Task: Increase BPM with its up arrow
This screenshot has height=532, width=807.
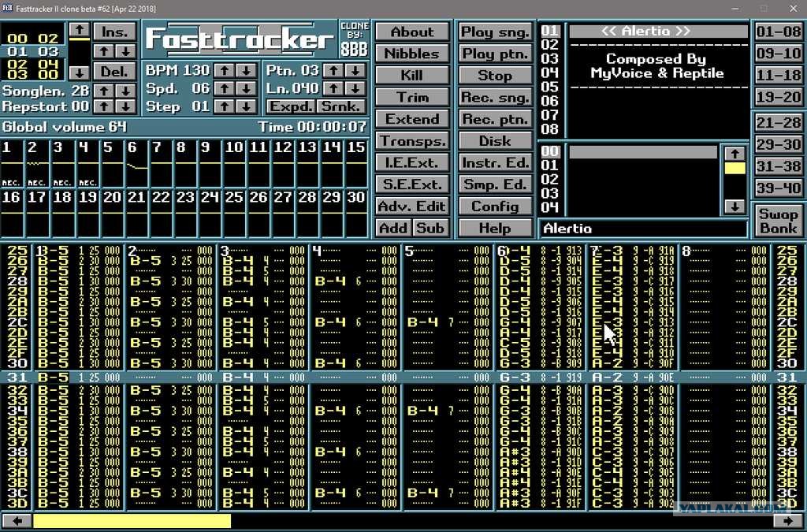Action: [225, 70]
